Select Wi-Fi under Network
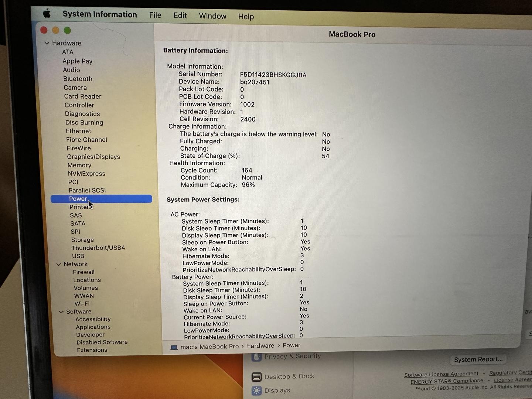 (x=82, y=304)
